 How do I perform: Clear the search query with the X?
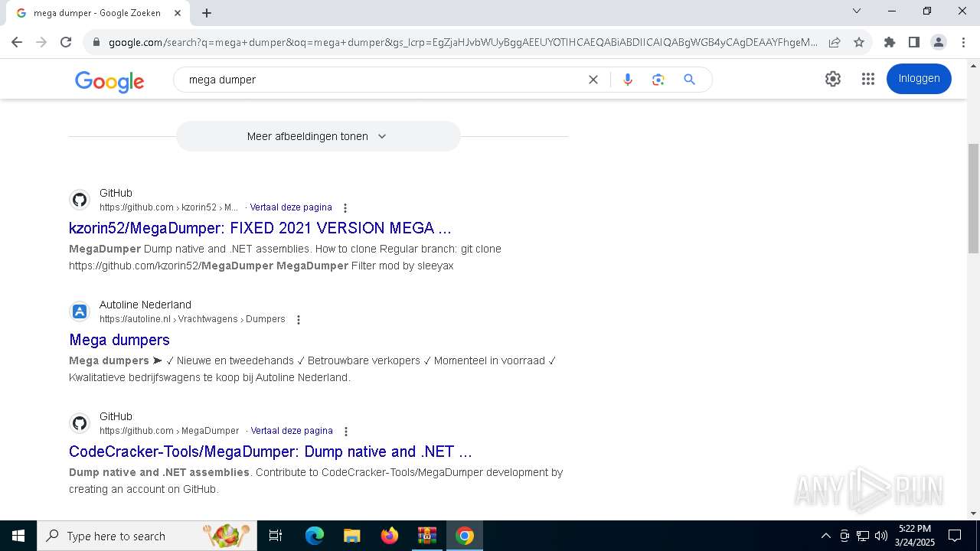[593, 80]
